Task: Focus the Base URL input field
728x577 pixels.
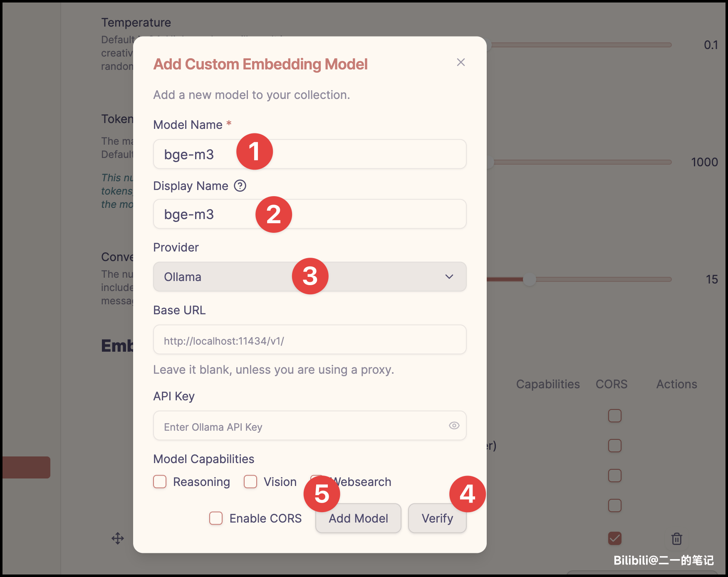Action: tap(310, 340)
